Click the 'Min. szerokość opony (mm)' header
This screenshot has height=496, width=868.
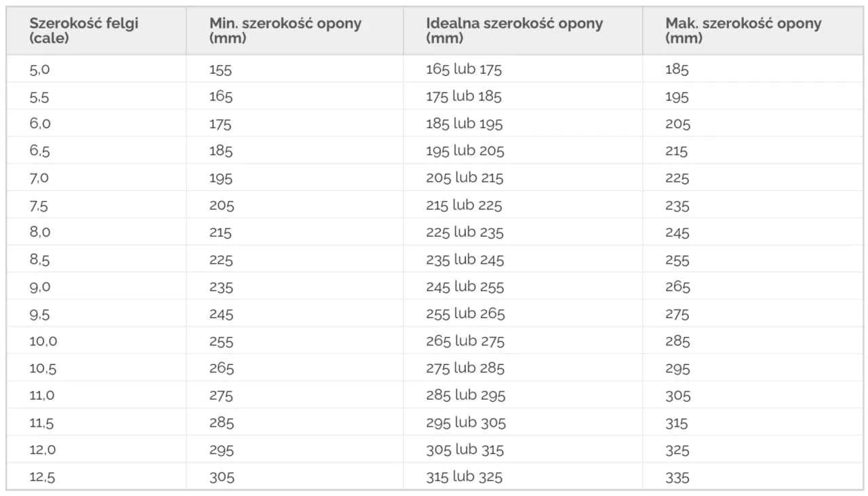coord(285,31)
